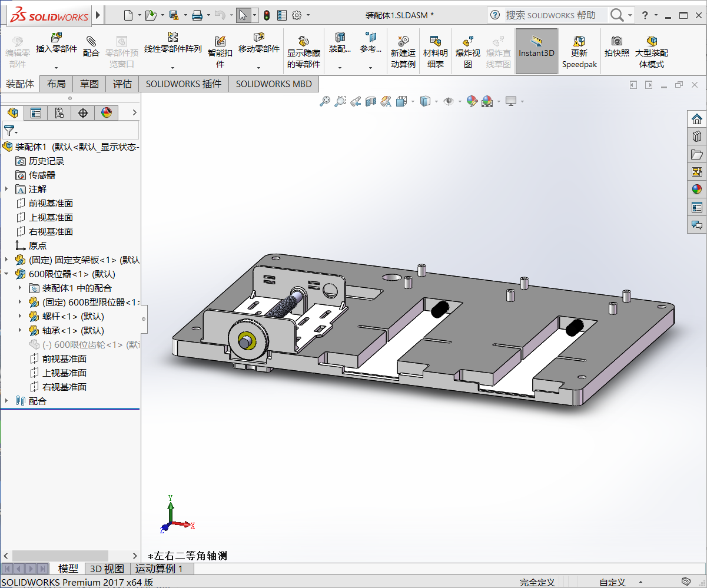
Task: Open the SOLIDWORKS 插件 tab
Action: click(184, 84)
